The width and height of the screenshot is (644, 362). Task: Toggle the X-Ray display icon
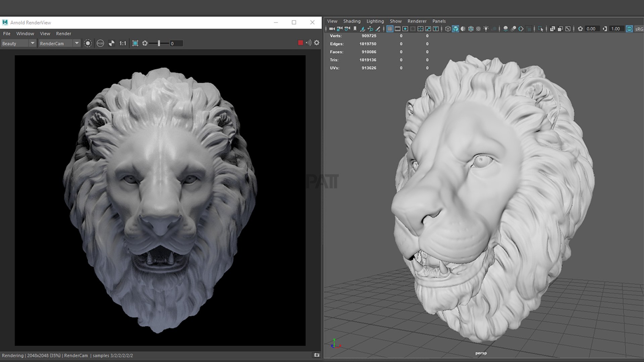click(x=552, y=29)
